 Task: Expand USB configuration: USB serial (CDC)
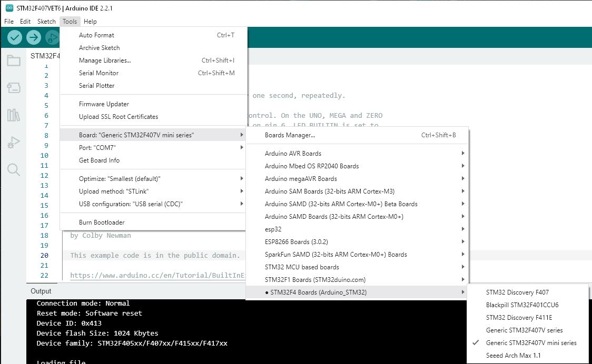coord(153,204)
